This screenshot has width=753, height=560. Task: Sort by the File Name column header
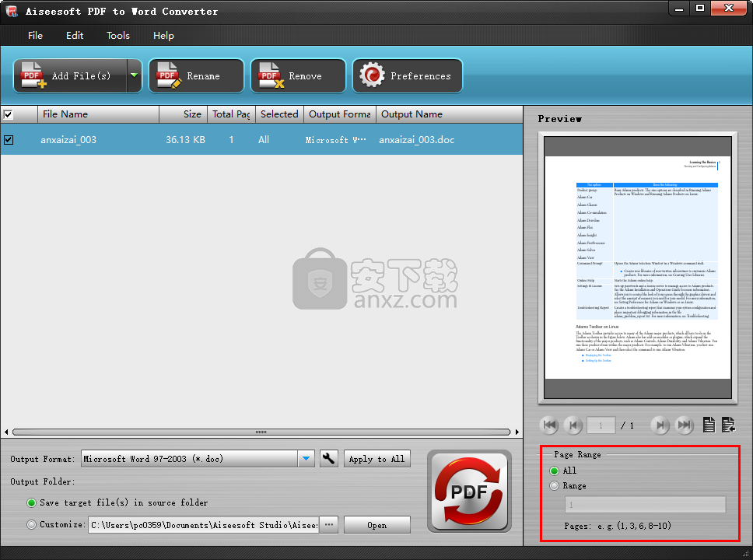tap(98, 114)
